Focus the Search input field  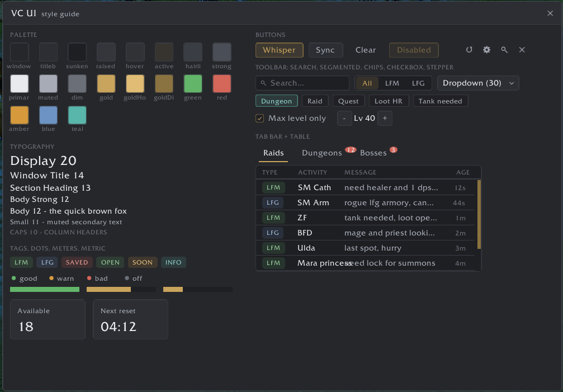coord(302,83)
